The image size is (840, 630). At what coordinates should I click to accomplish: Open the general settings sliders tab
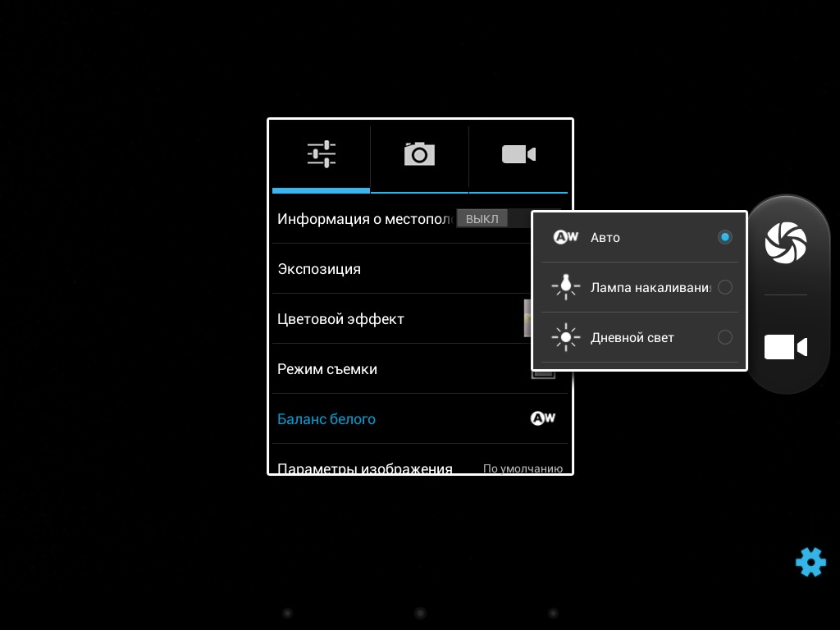(x=321, y=154)
